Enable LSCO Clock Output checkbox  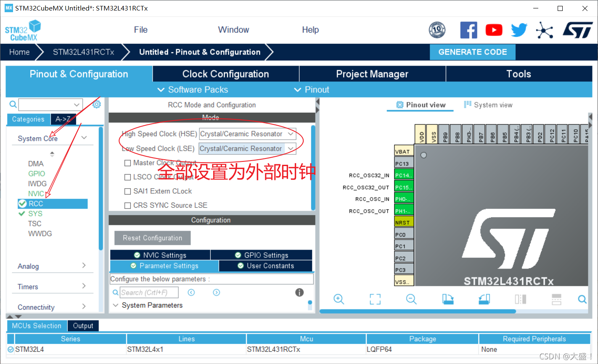(x=128, y=177)
